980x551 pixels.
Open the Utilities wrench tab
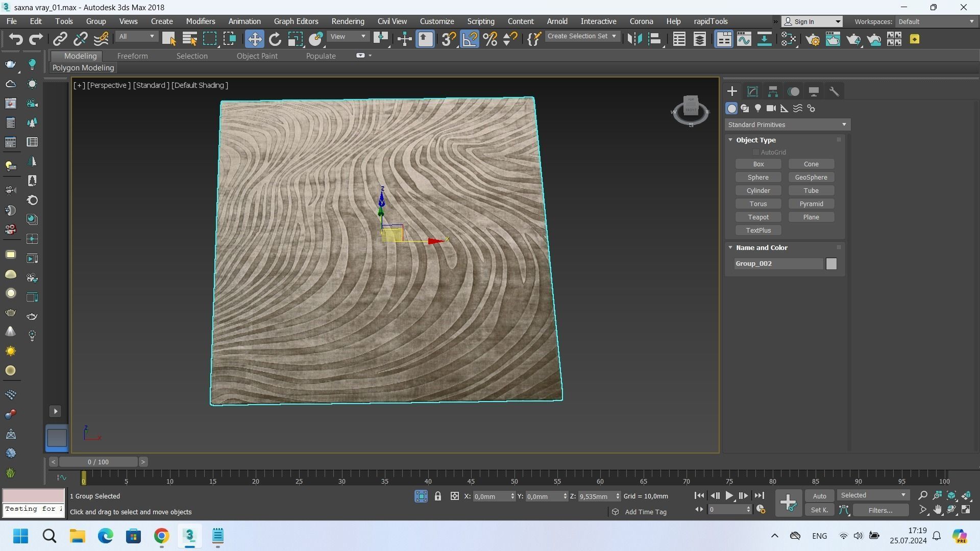pyautogui.click(x=834, y=92)
